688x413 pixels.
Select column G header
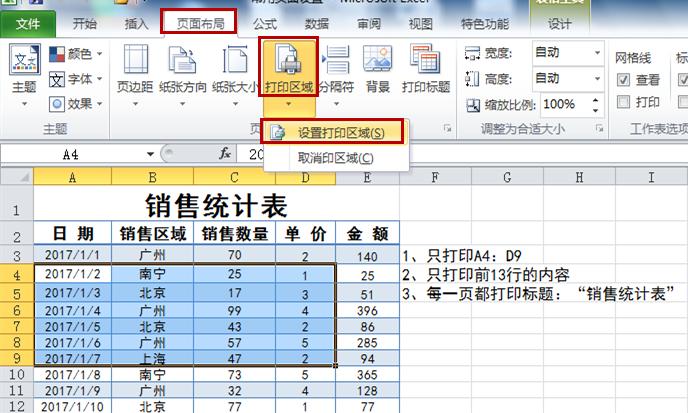pos(507,177)
